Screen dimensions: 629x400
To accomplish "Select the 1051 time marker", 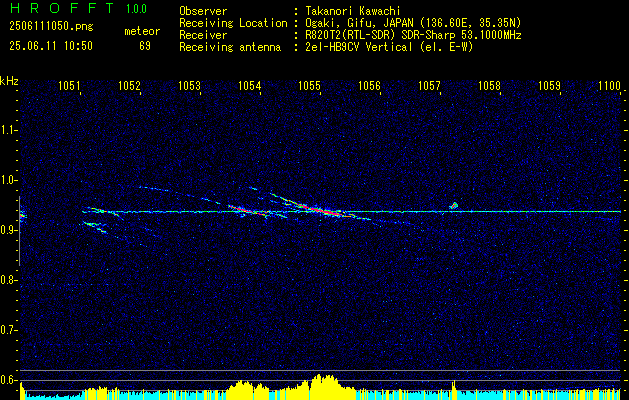I will (x=70, y=85).
